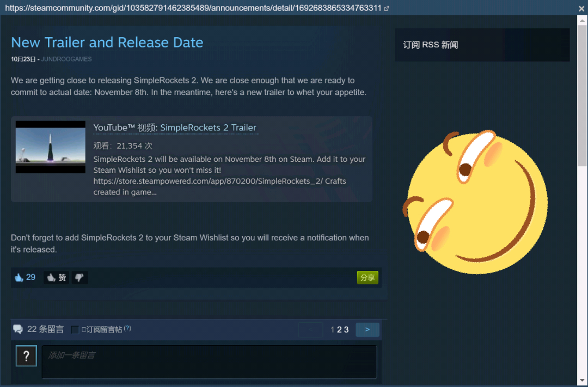
Task: Close the announcement overlay with the X
Action: pyautogui.click(x=581, y=8)
